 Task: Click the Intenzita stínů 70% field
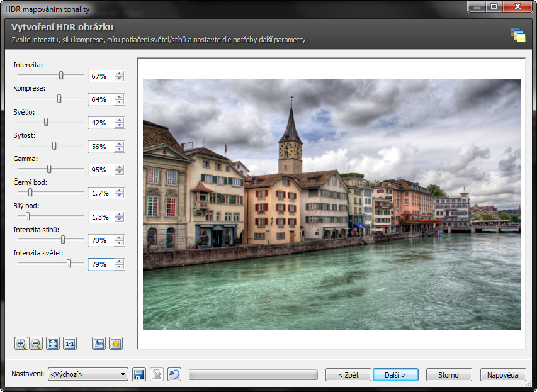[x=101, y=241]
